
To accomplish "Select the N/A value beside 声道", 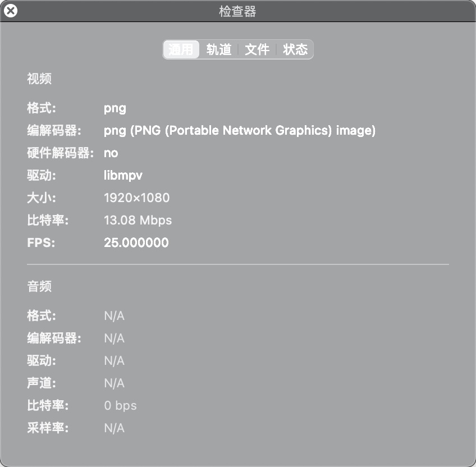I will (x=114, y=383).
